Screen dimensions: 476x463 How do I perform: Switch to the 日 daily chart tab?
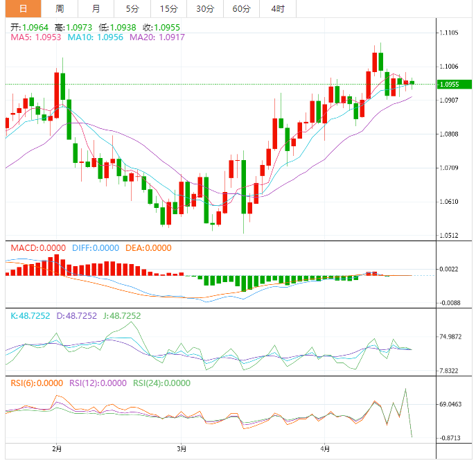[x=23, y=9]
